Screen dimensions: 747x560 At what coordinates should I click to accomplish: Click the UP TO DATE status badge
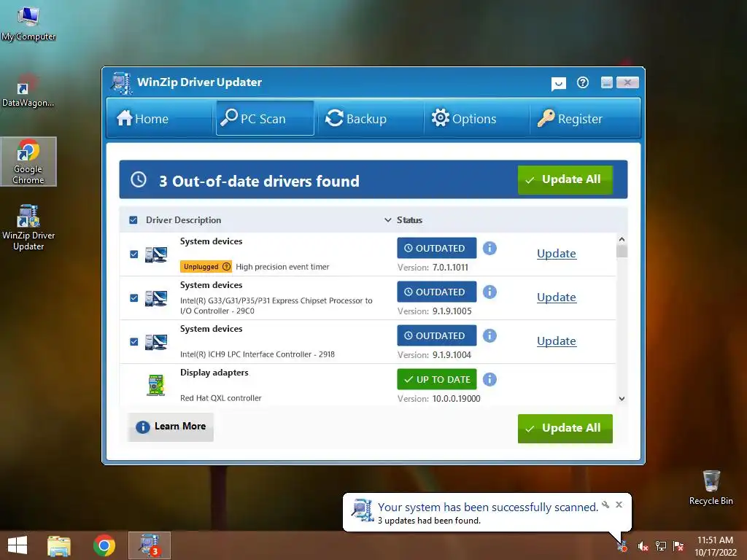point(437,379)
